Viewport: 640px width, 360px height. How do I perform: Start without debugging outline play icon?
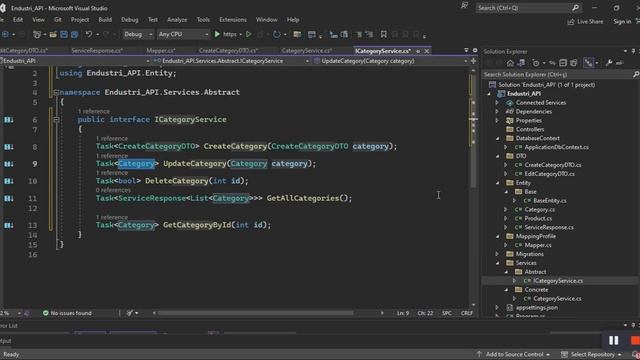pos(249,35)
